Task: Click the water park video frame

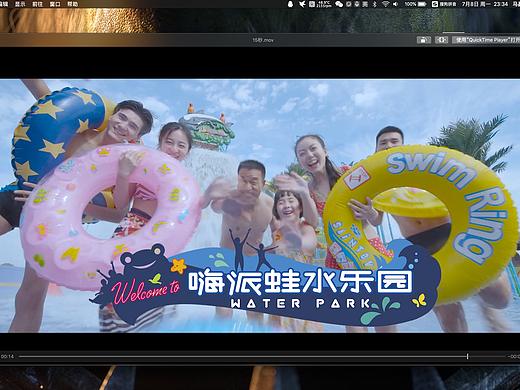Action: click(x=260, y=206)
